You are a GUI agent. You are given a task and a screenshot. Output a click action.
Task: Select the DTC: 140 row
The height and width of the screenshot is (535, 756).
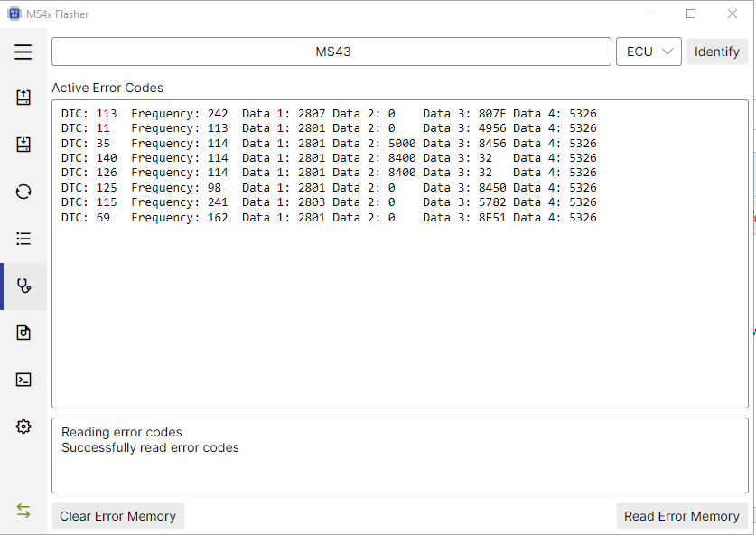coord(329,158)
